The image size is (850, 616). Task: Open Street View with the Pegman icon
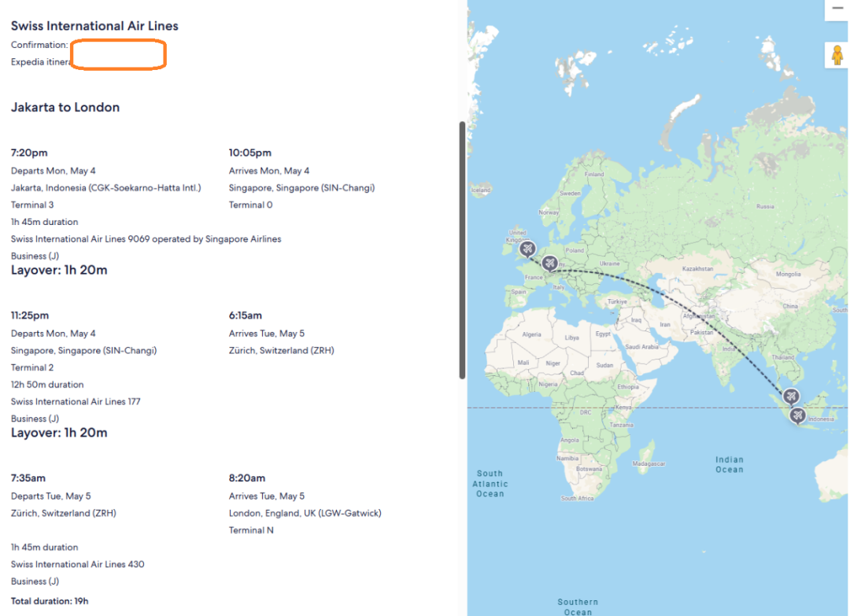(837, 55)
